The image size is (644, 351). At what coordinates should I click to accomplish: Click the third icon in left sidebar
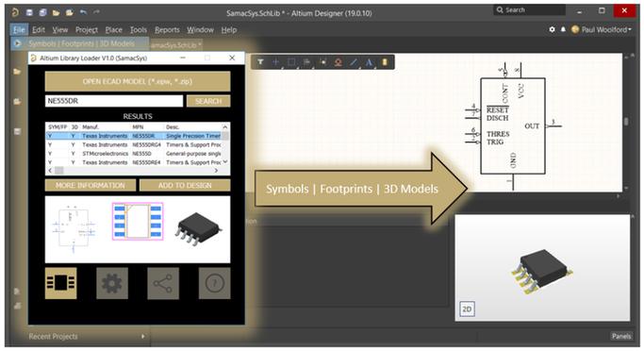[x=17, y=131]
